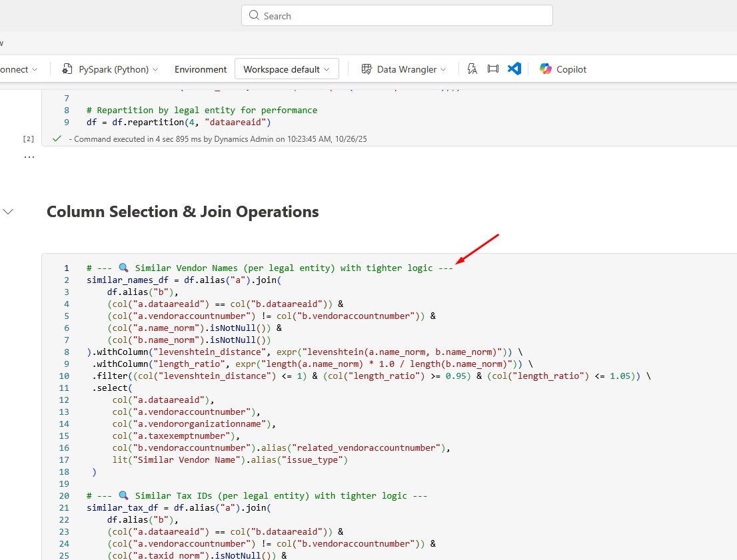The width and height of the screenshot is (737, 560).
Task: Open the cell's more options ellipsis
Action: point(29,157)
